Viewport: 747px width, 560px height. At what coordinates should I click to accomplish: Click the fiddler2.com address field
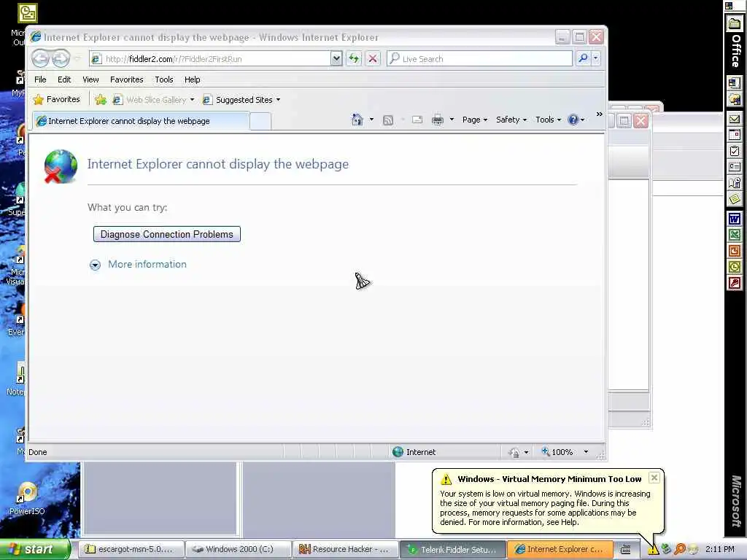click(x=209, y=58)
